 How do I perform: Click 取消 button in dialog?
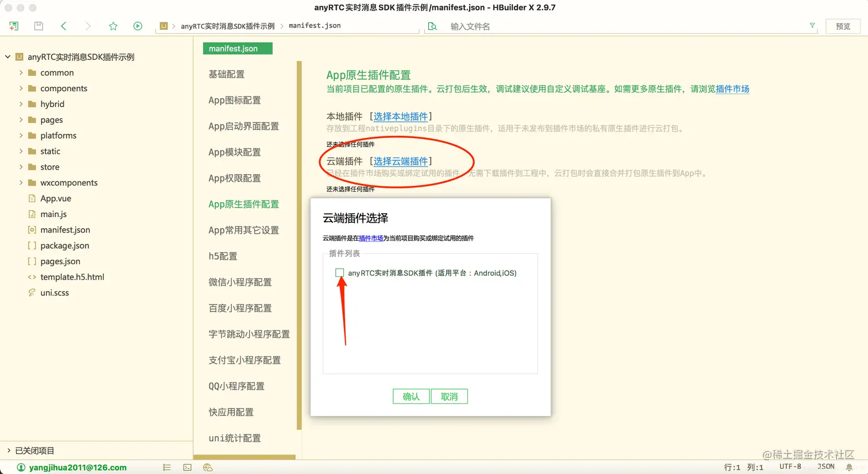[449, 396]
